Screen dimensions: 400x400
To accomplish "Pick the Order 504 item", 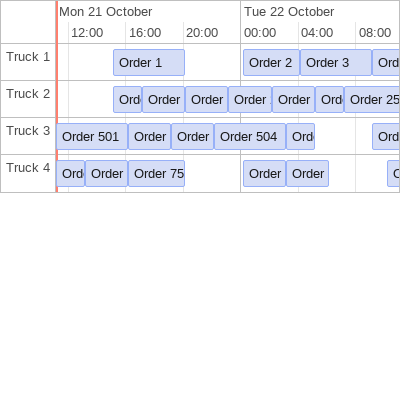I will click(x=250, y=137).
